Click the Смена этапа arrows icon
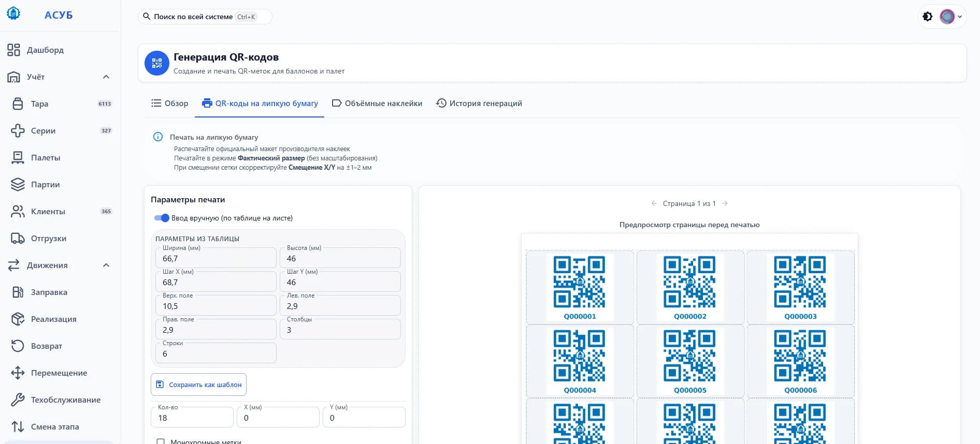Viewport: 980px width, 444px height. click(18, 426)
